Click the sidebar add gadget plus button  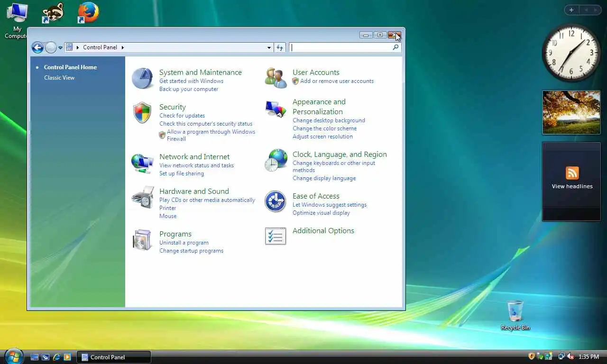571,10
